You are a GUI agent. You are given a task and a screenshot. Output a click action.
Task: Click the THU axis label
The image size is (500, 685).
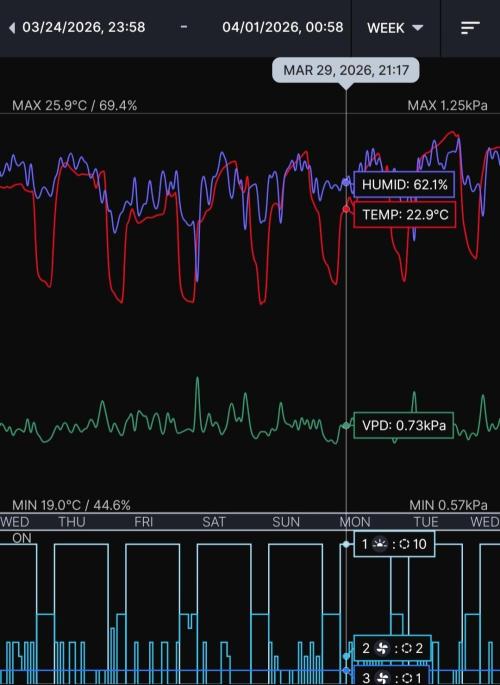coord(72,522)
